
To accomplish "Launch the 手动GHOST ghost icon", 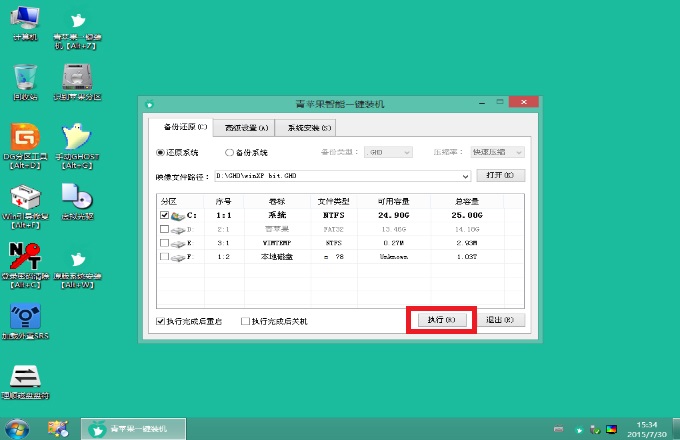I will (x=77, y=146).
